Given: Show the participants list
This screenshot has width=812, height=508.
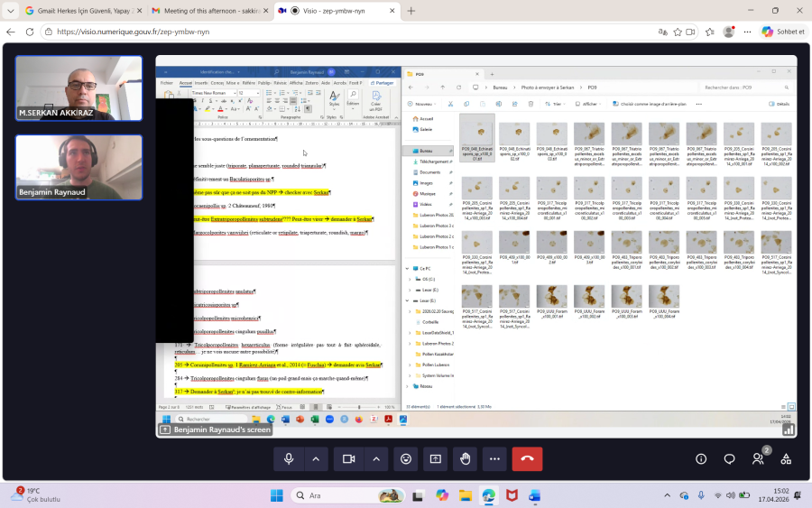Looking at the screenshot, I should click(x=758, y=458).
